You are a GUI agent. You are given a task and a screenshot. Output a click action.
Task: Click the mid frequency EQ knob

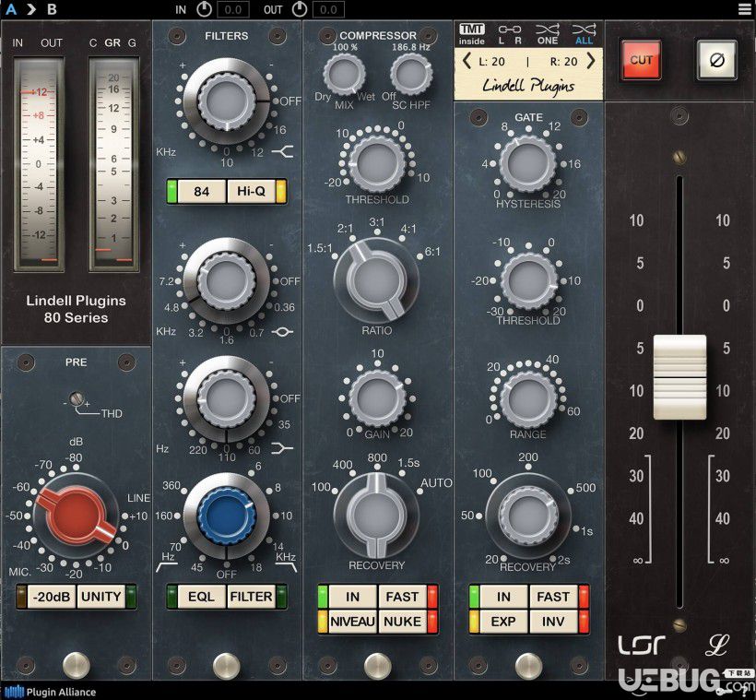pos(226,280)
